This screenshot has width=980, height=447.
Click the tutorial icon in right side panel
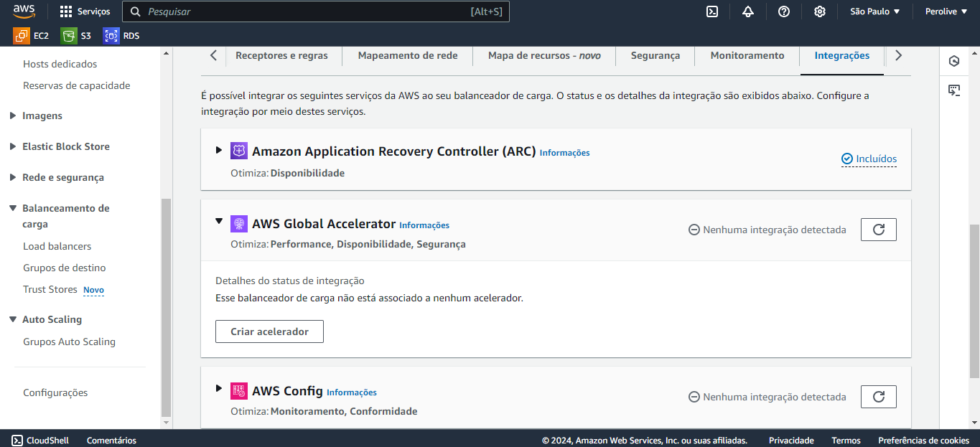coord(954,90)
